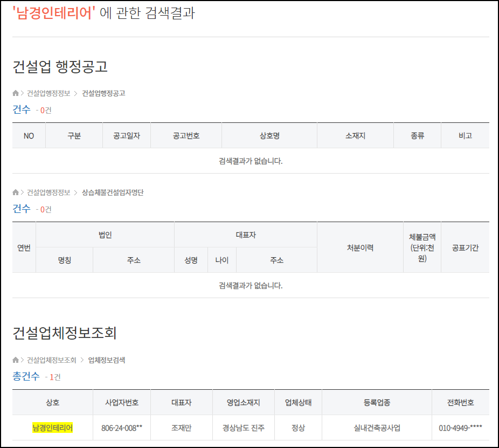Screen dimensions: 499x448
Task: Select status cell 정상
Action: tap(298, 428)
